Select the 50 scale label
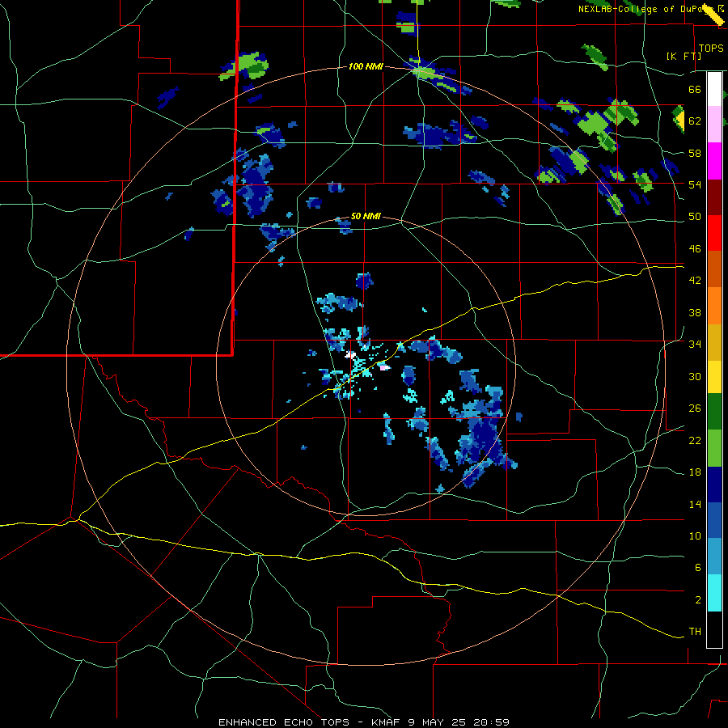The height and width of the screenshot is (728, 728). pyautogui.click(x=695, y=216)
